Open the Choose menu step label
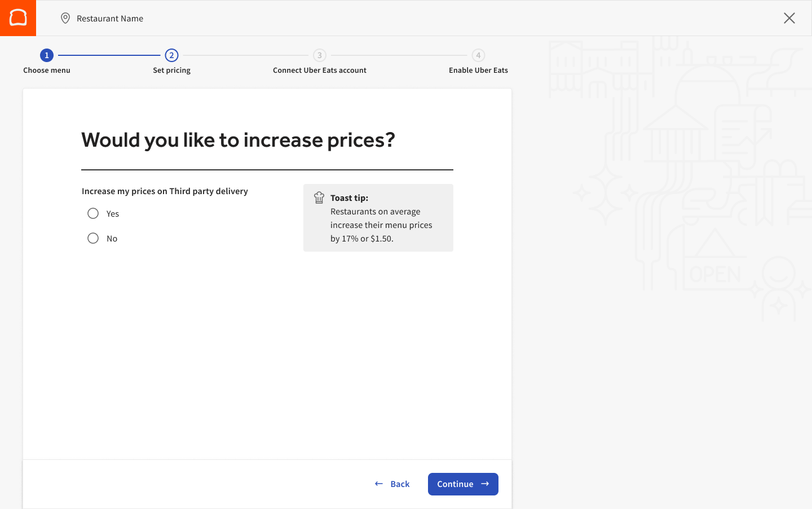812x509 pixels. tap(47, 71)
